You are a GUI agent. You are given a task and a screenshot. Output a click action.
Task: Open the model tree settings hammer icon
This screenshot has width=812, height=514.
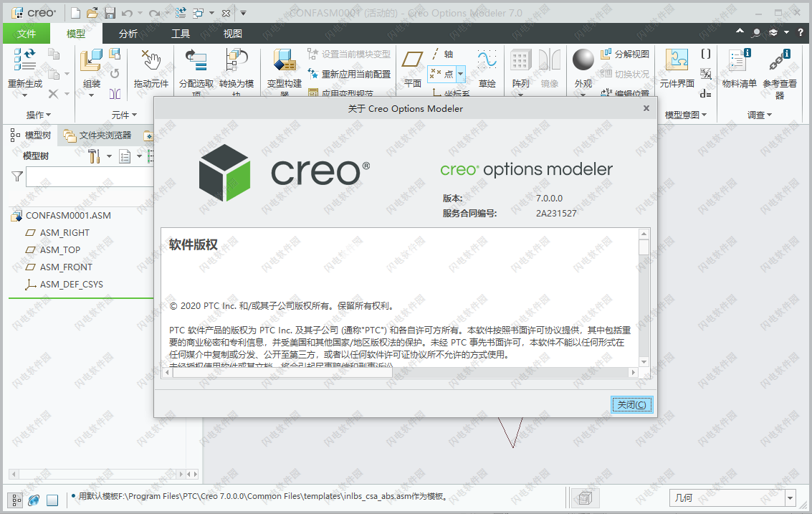94,156
